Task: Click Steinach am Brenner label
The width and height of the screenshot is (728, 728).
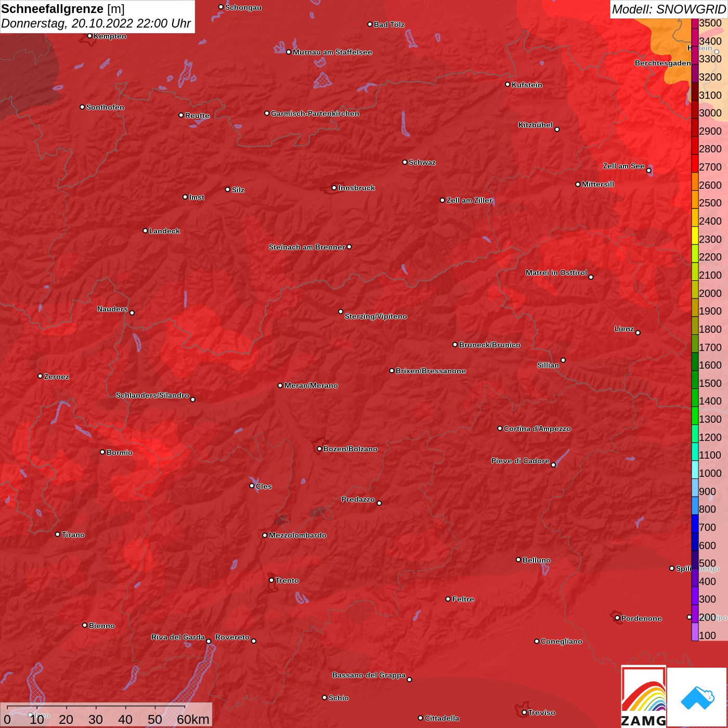Action: [307, 247]
